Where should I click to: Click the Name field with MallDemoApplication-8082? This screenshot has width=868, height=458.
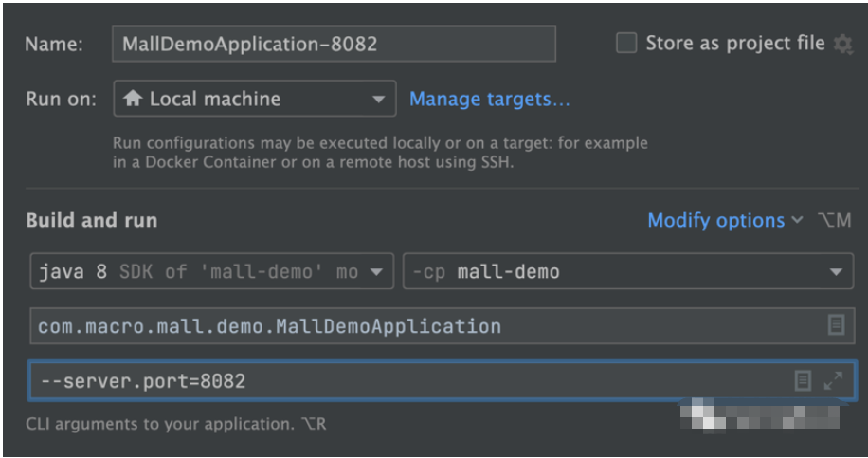pos(333,45)
